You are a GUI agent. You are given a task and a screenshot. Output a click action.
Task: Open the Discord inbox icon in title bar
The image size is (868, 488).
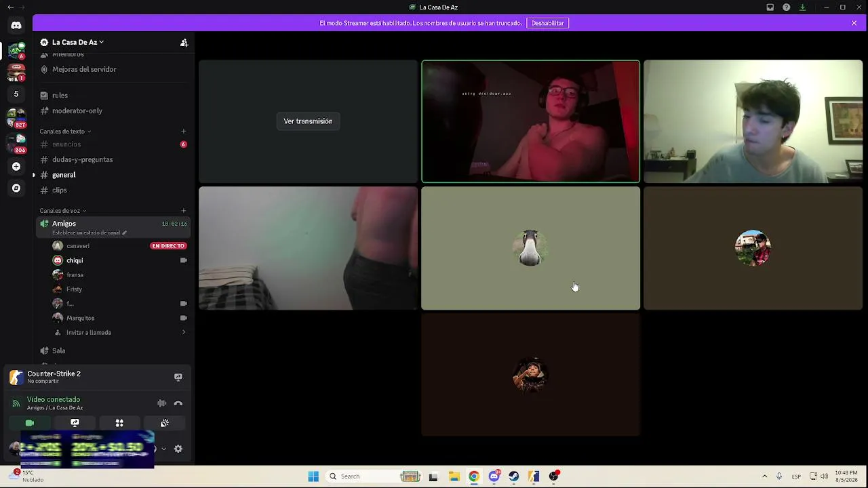pyautogui.click(x=770, y=7)
